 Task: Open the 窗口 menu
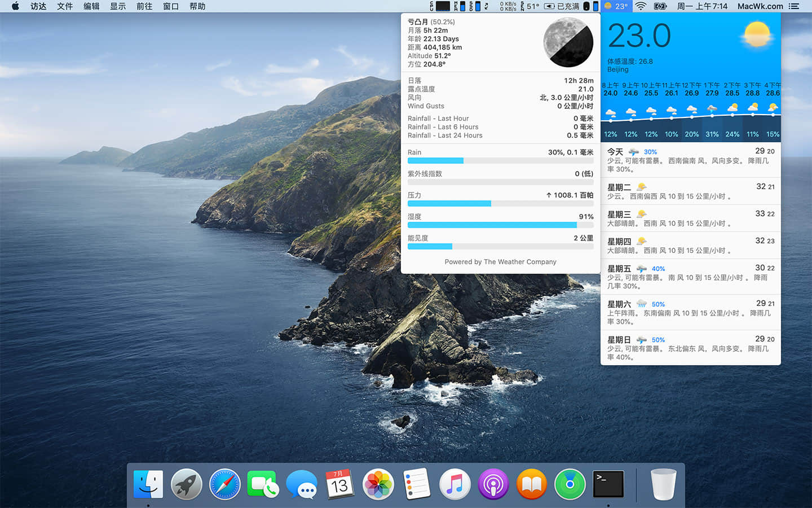tap(171, 6)
